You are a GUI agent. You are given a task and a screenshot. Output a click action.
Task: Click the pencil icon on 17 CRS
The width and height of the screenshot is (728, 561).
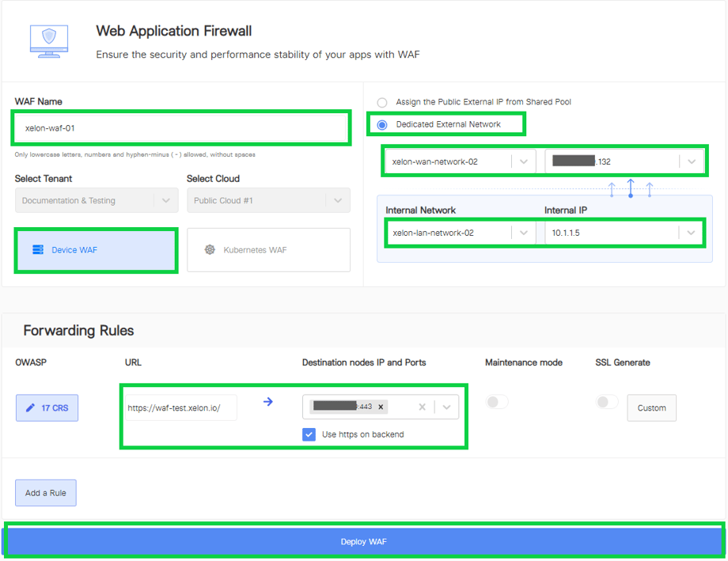(30, 407)
